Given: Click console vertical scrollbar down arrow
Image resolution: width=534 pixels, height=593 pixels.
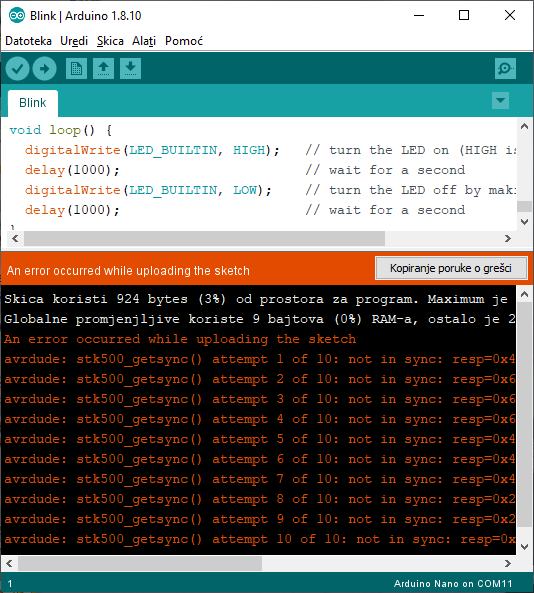Looking at the screenshot, I should tap(524, 546).
